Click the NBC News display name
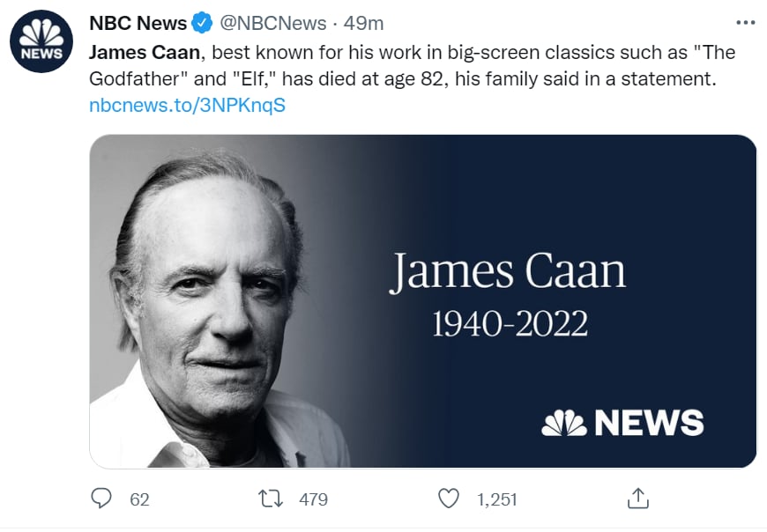Image resolution: width=767 pixels, height=532 pixels. pyautogui.click(x=138, y=23)
